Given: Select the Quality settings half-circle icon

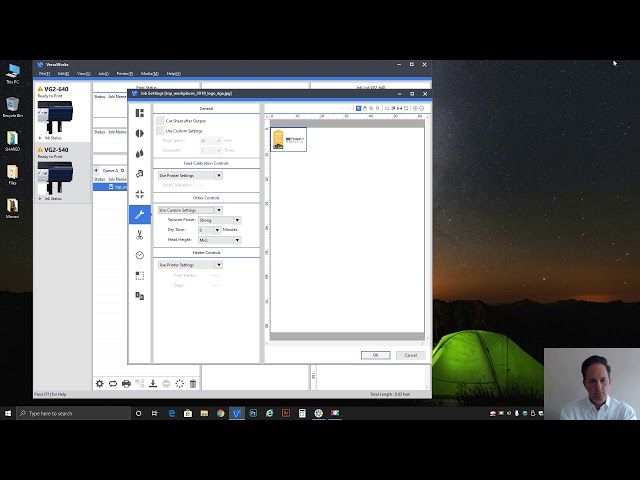Looking at the screenshot, I should tap(140, 133).
